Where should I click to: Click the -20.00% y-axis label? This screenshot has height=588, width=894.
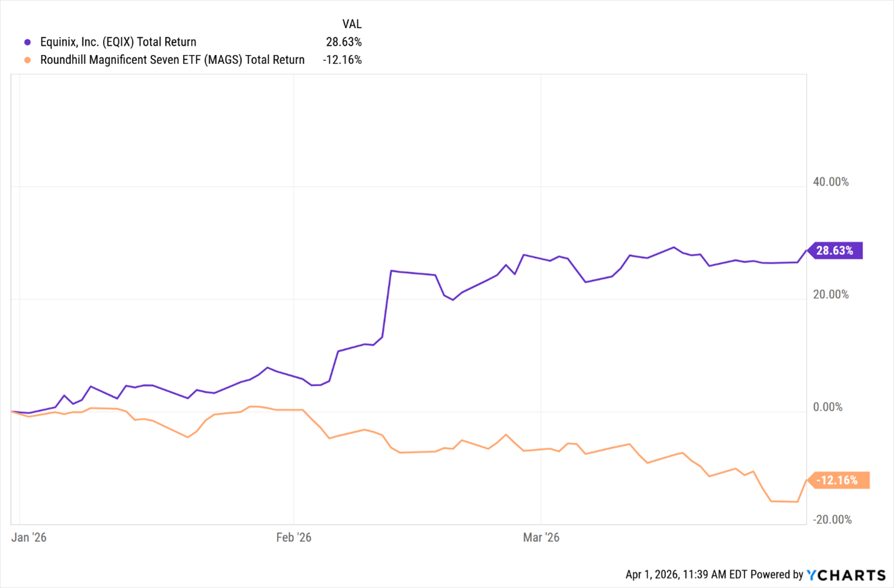pos(831,519)
